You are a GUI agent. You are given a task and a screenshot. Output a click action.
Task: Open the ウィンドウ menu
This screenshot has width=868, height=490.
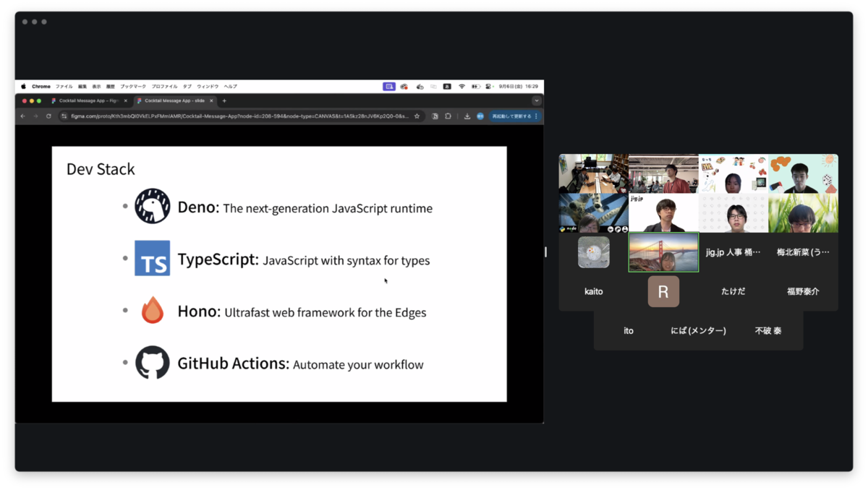pos(208,86)
